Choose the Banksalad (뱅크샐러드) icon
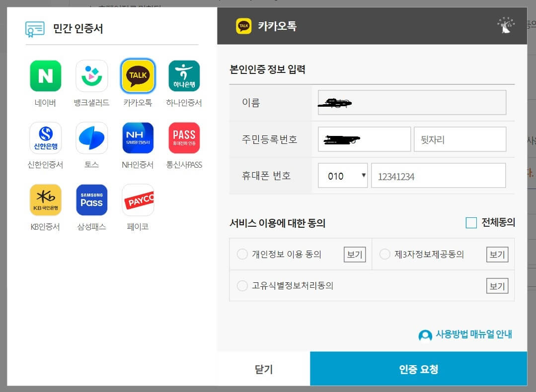 click(91, 76)
